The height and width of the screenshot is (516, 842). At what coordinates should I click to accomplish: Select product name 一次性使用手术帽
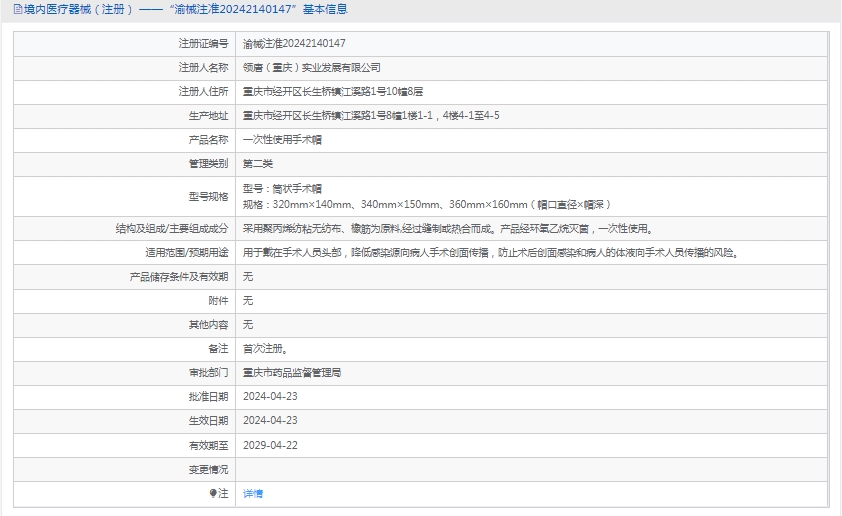click(x=282, y=139)
